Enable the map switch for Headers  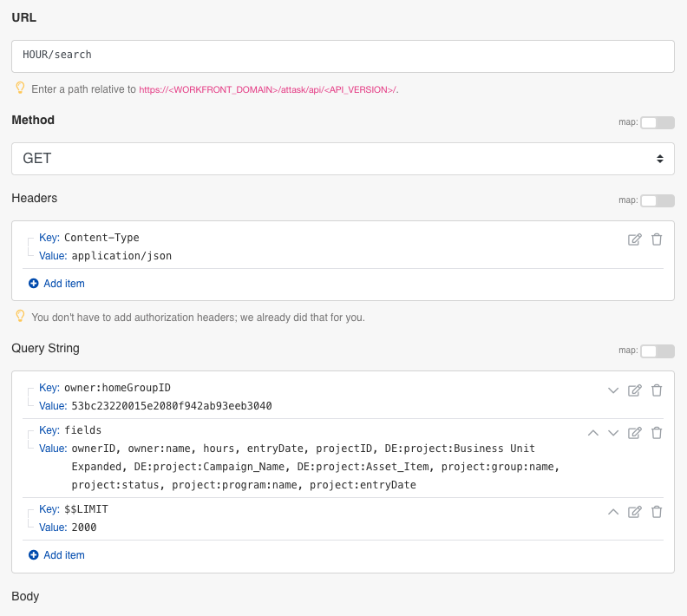point(657,200)
